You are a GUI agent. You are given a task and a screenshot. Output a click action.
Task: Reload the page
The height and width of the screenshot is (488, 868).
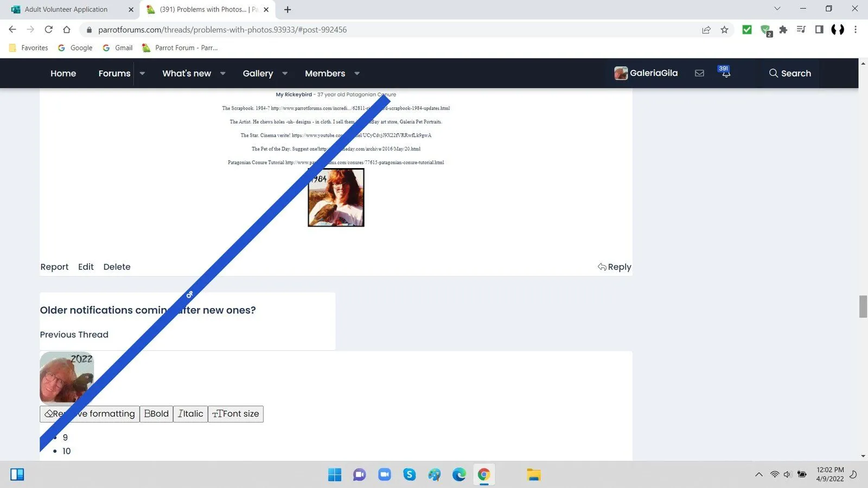(48, 30)
